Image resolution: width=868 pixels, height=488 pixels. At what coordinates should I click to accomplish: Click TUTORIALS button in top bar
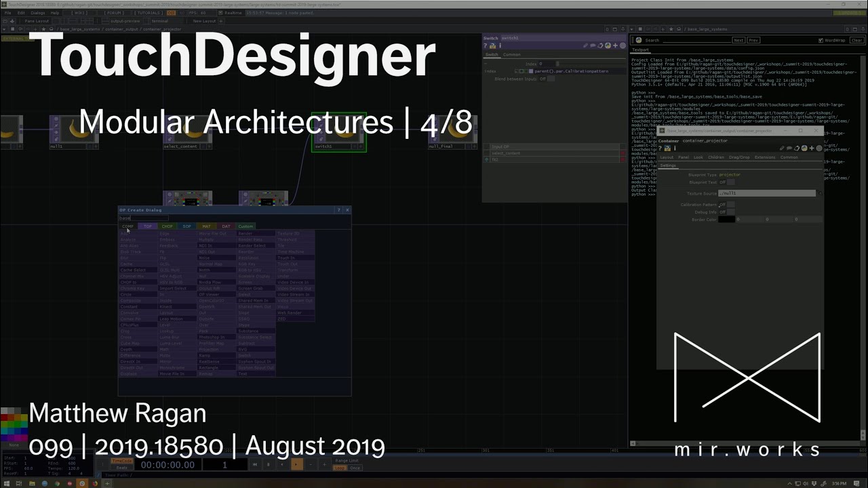point(149,13)
